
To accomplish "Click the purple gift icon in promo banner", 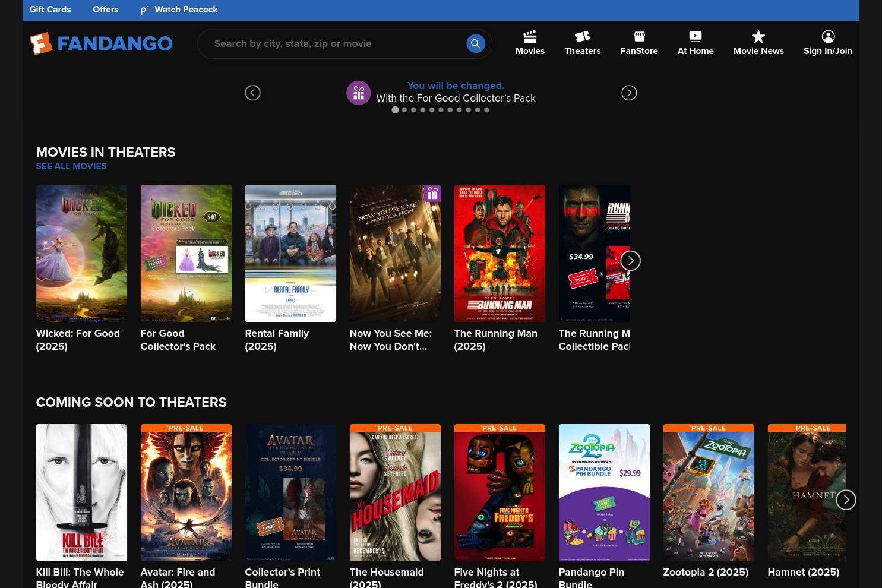I will (x=359, y=93).
